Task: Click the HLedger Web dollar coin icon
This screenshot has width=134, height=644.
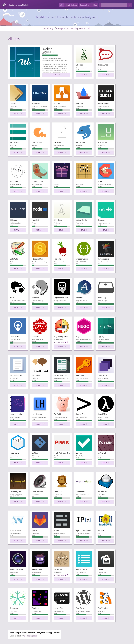Action: coord(40,249)
